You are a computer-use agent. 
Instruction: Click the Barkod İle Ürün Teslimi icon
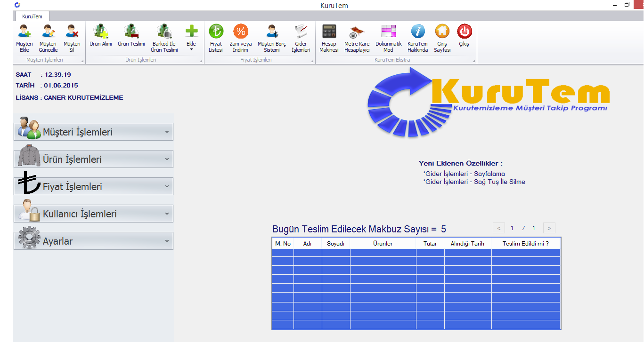[164, 32]
